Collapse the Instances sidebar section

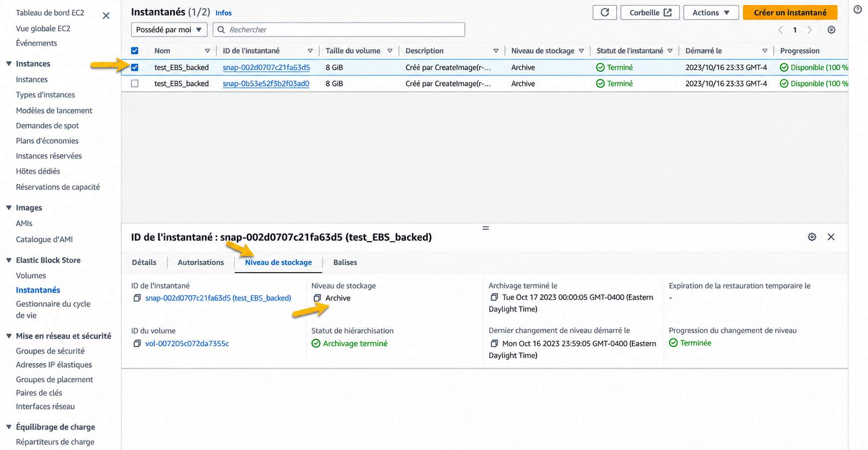pos(9,64)
